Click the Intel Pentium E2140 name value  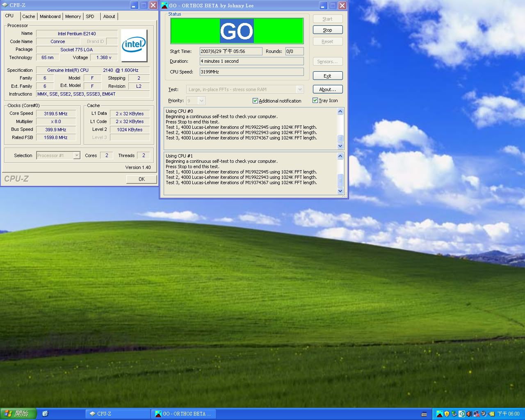pyautogui.click(x=77, y=34)
